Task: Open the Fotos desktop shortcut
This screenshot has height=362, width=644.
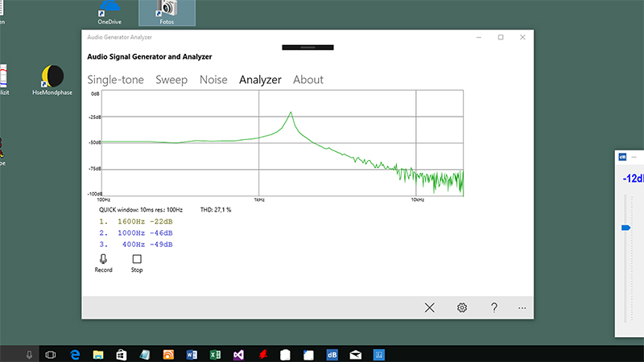Action: pos(167,10)
